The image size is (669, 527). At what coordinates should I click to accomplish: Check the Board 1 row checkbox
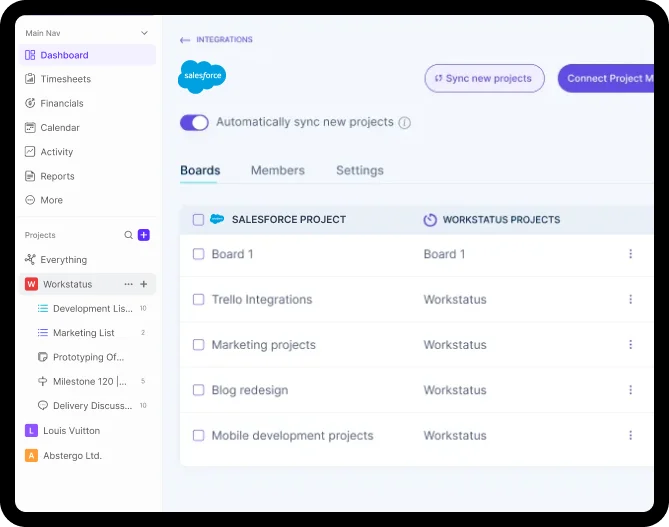click(x=198, y=254)
